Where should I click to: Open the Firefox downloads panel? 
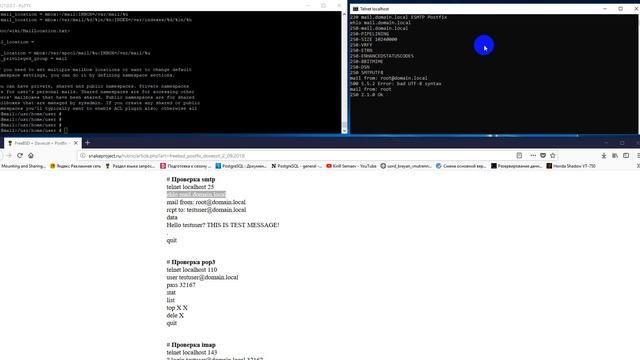point(604,156)
